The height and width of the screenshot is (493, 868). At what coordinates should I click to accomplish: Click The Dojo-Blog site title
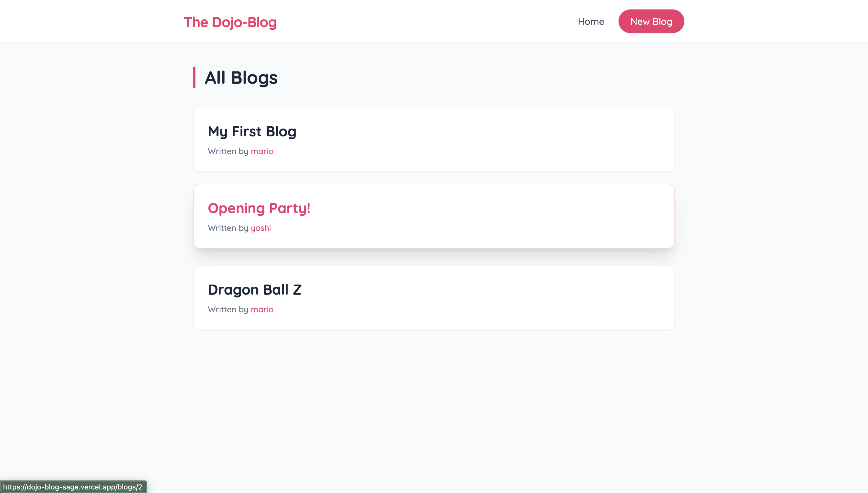pos(231,22)
